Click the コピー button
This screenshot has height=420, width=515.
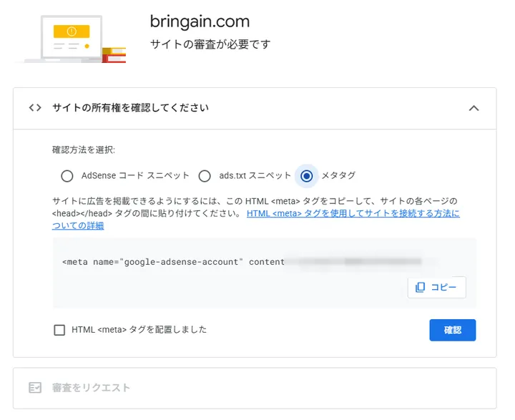pyautogui.click(x=436, y=287)
